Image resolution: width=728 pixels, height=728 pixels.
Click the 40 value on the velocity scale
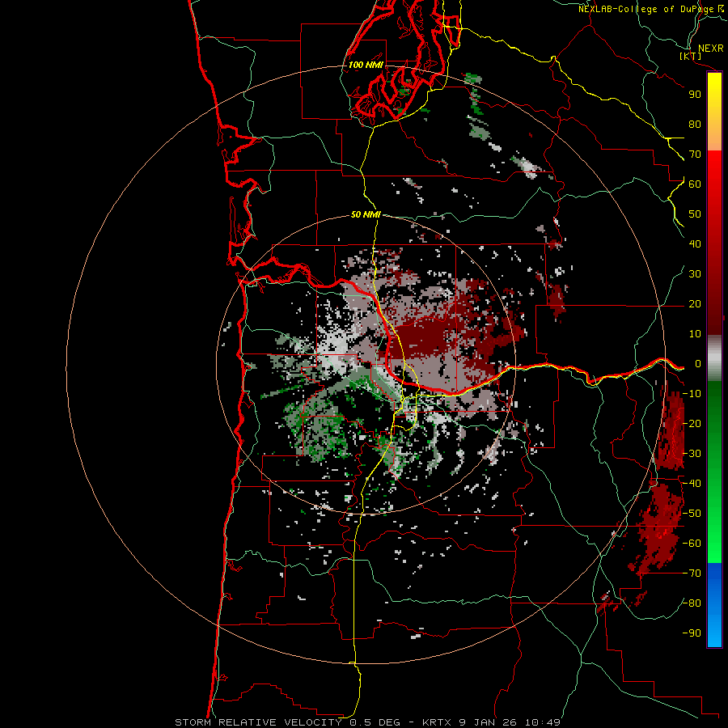coord(695,243)
